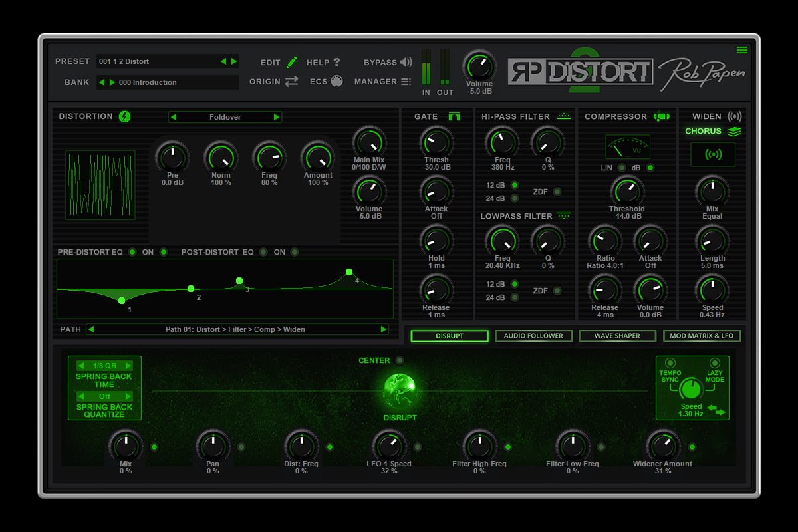Click the Disrupt Speed knob 1.30 Hz
This screenshot has height=532, width=798.
coord(692,388)
